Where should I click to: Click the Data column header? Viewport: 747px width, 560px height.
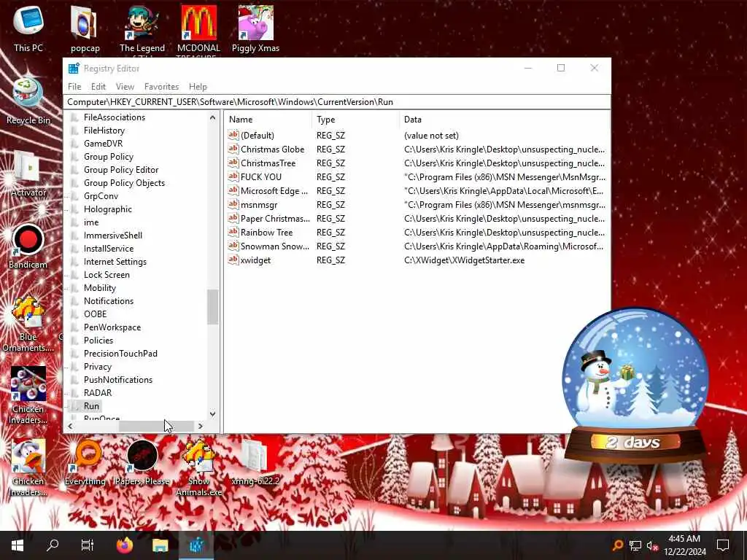pyautogui.click(x=504, y=120)
